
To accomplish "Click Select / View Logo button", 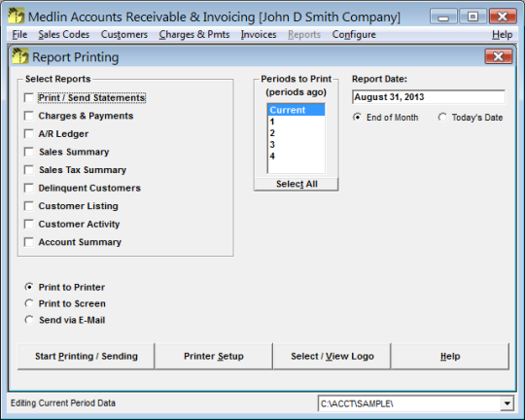I will (332, 356).
